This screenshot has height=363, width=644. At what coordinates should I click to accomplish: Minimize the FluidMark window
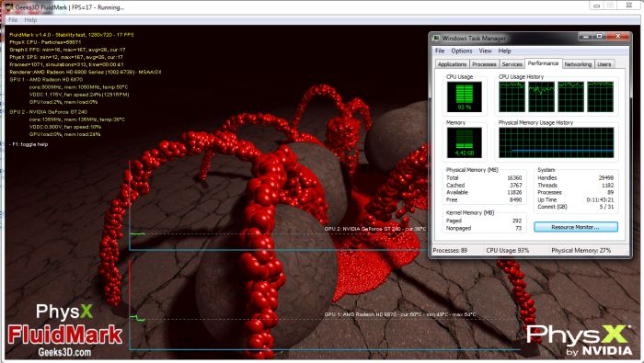pyautogui.click(x=596, y=6)
